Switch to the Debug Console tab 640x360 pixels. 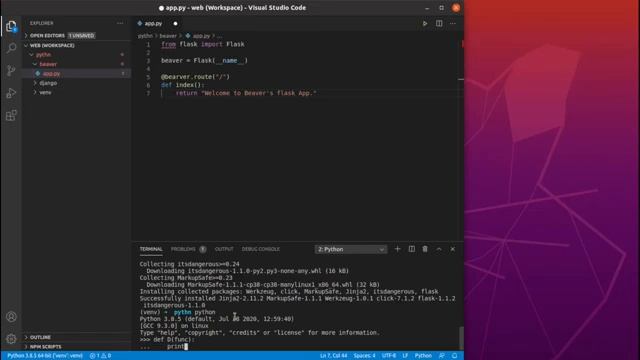click(261, 249)
